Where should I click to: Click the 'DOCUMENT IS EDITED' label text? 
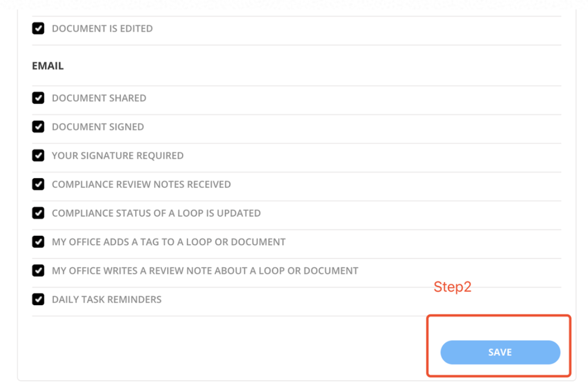pos(102,28)
